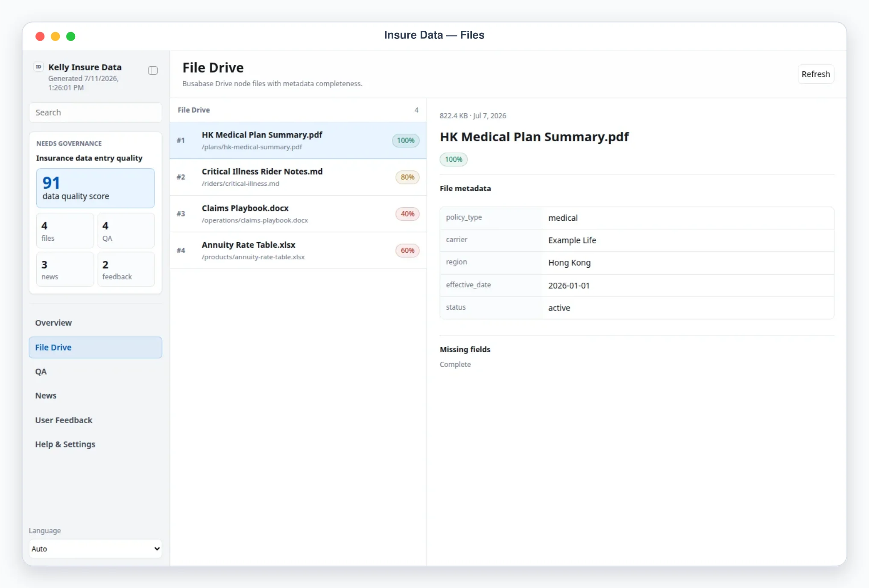Click the 80% completeness badge
Image resolution: width=869 pixels, height=588 pixels.
[x=407, y=177]
